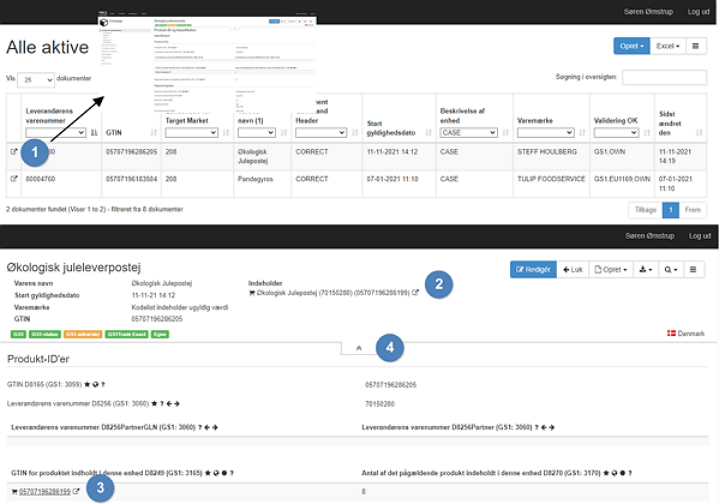Click the magnifier search icon in product toolbar
The height and width of the screenshot is (504, 719).
pyautogui.click(x=671, y=270)
